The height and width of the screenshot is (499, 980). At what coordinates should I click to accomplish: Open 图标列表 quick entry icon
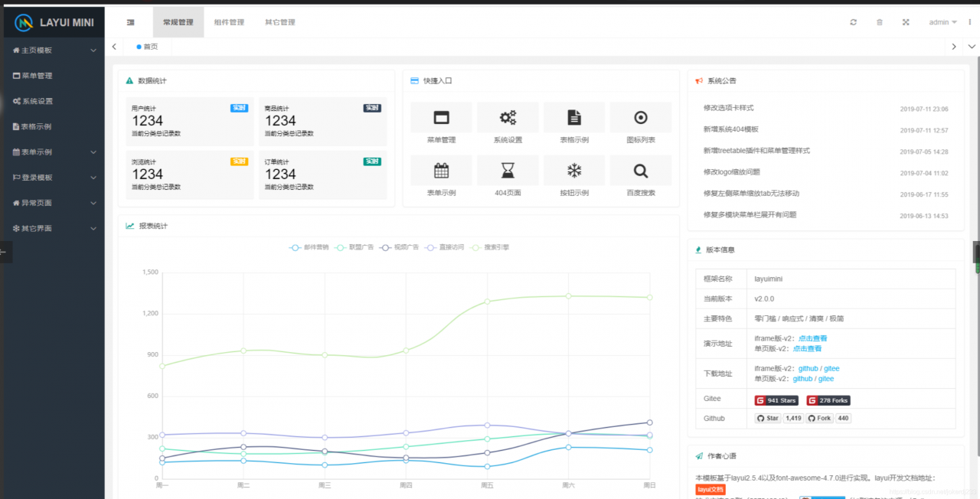pos(641,117)
